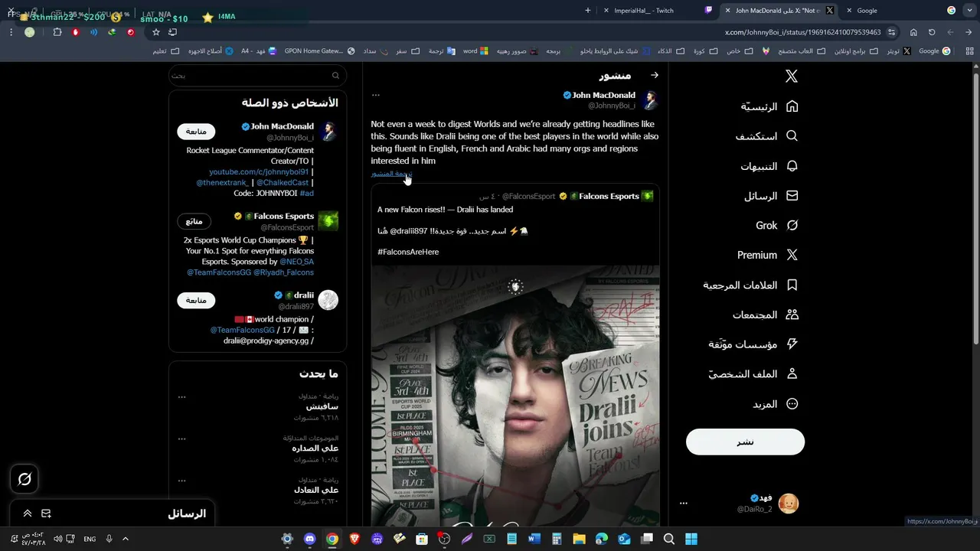Click the browser address bar URL

point(803,32)
